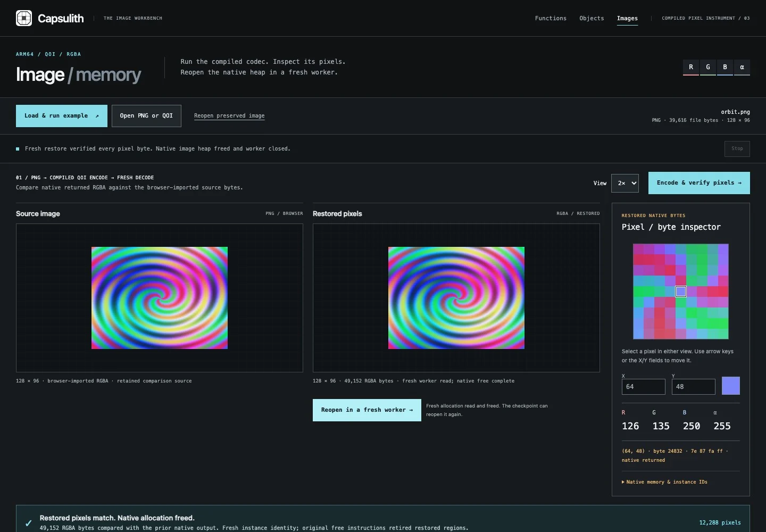The image size is (766, 532).
Task: Click Reopen in a fresh worker
Action: point(367,410)
